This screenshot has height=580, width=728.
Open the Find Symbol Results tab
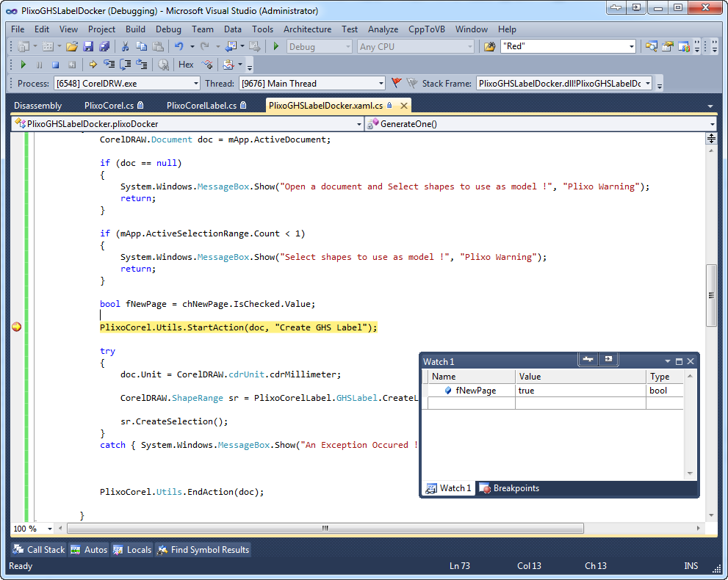tap(203, 550)
